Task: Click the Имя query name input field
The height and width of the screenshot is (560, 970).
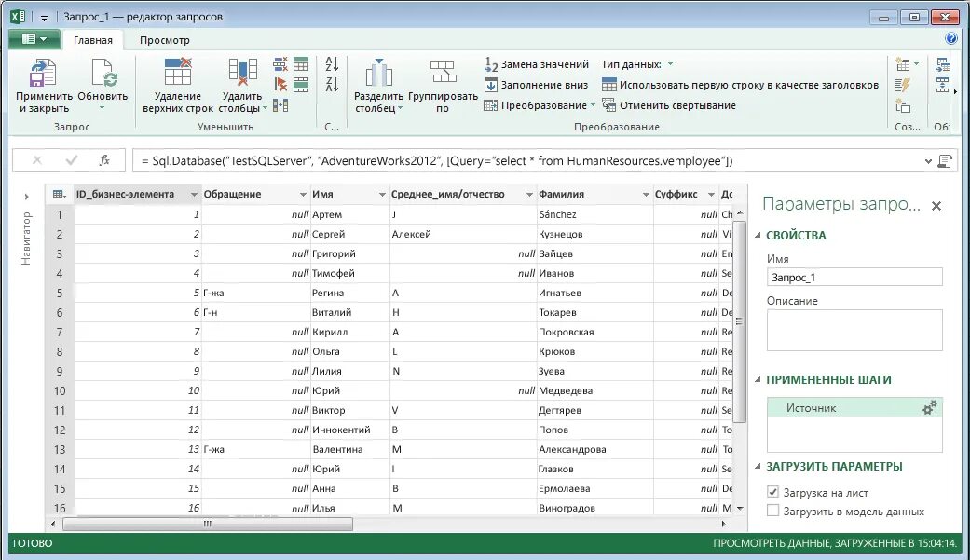Action: [854, 278]
